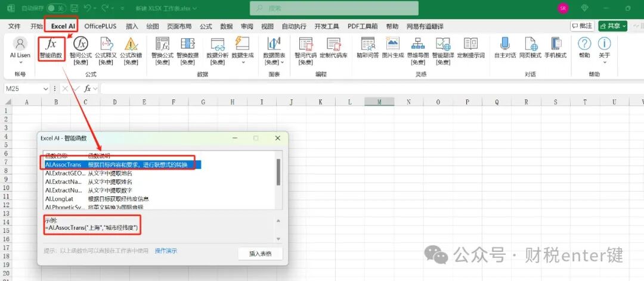Launch the 公式改错 formula correction tool
The width and height of the screenshot is (644, 281).
(131, 51)
